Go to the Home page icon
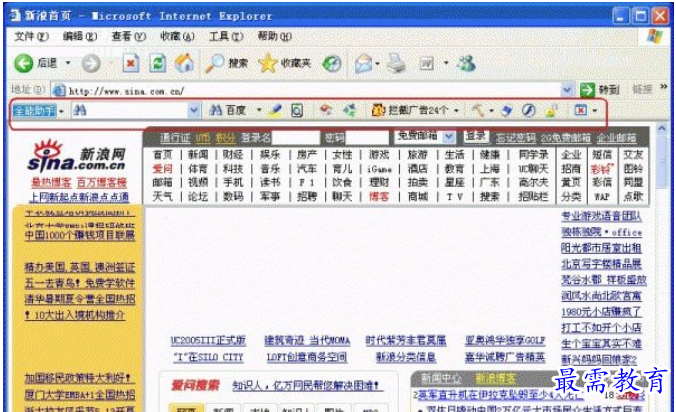The image size is (676, 412). pyautogui.click(x=184, y=63)
